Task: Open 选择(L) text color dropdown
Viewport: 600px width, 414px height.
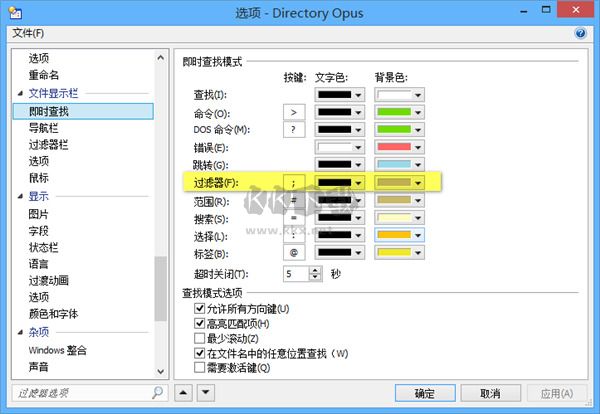Action: (339, 235)
